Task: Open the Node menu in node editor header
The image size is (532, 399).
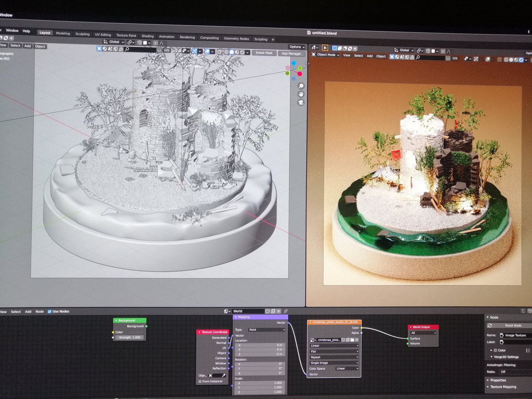Action: click(39, 312)
